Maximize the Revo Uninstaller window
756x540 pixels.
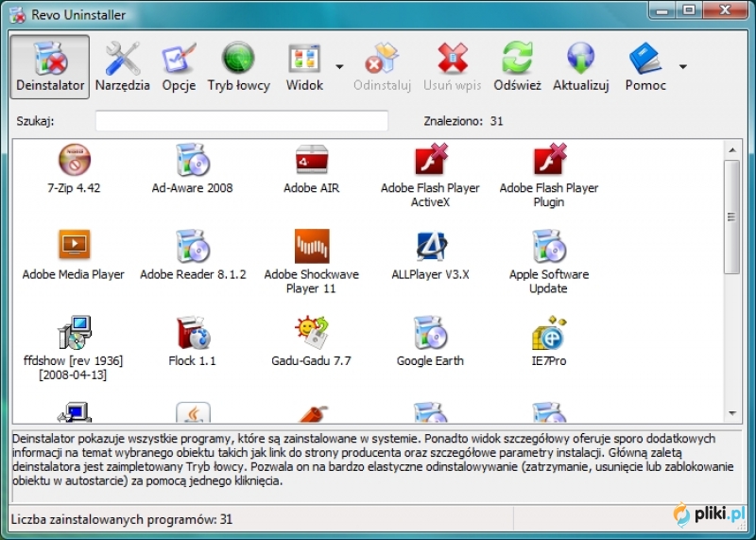point(690,9)
